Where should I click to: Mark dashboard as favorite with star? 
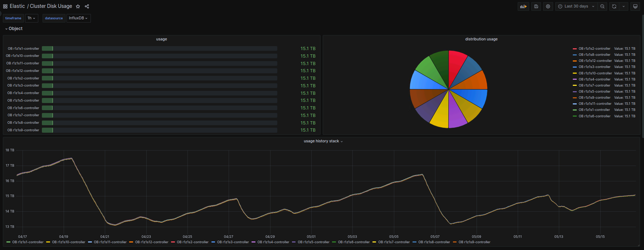pos(78,6)
